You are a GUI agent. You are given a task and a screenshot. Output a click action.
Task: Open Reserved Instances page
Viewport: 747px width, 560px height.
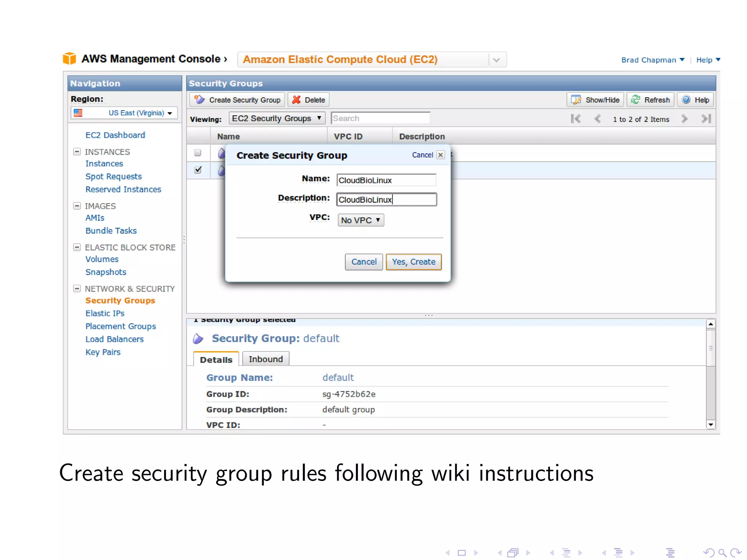click(123, 189)
